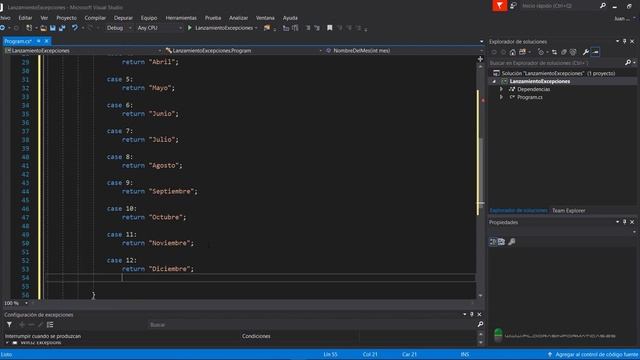
Task: Click the Exception Settings search magnifier
Action: tap(480, 324)
